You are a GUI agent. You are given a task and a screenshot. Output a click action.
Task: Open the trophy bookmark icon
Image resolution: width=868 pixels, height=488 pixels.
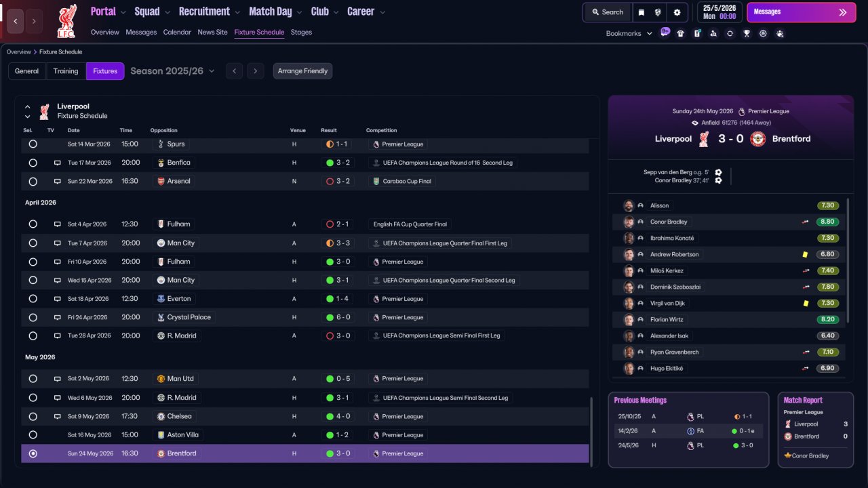click(x=747, y=33)
